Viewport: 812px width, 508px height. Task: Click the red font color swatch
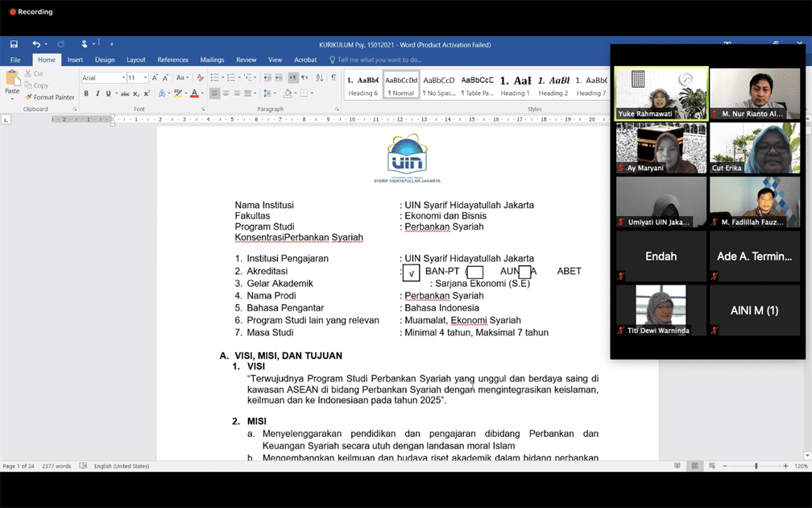194,94
